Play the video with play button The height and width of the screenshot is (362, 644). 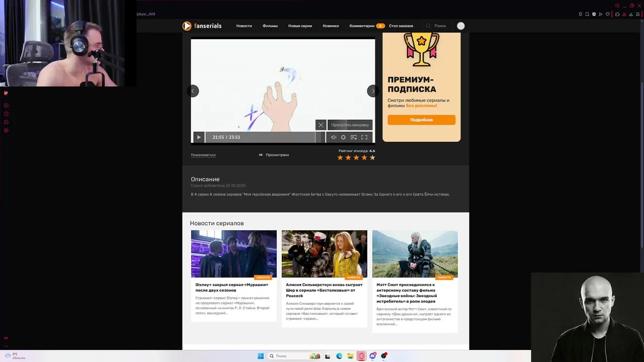tap(199, 137)
